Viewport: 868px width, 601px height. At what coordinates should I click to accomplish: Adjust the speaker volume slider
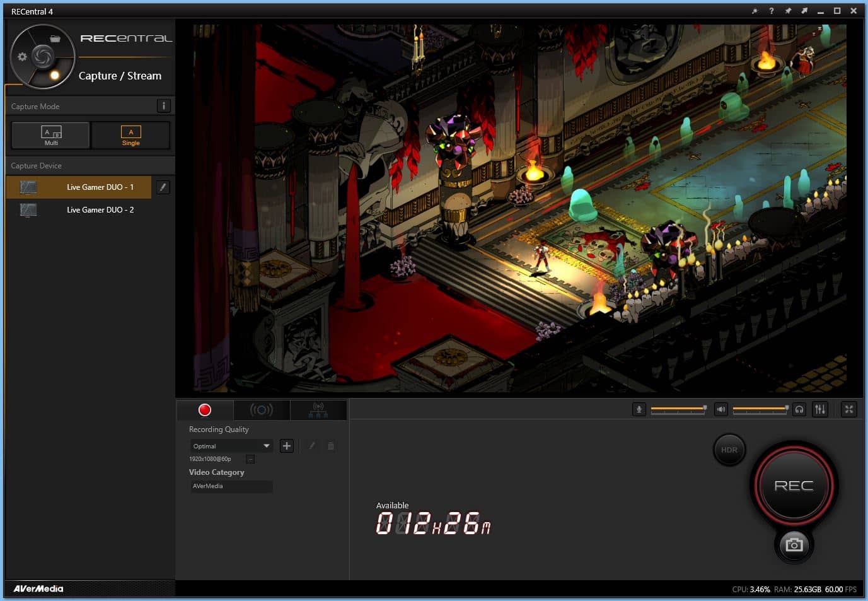(x=761, y=409)
